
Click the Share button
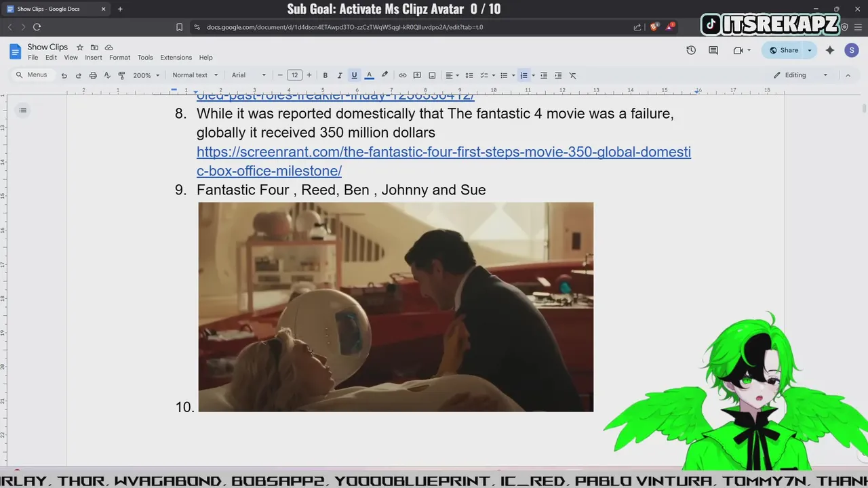click(783, 50)
